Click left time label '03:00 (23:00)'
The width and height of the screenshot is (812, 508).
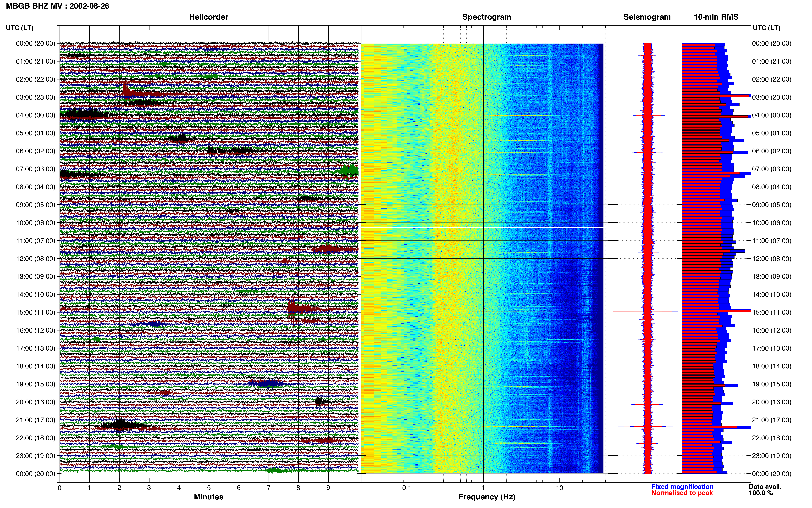tap(36, 97)
